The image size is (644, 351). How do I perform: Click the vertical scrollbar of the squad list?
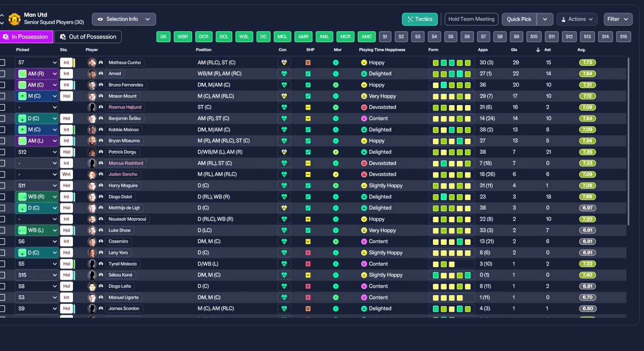pos(628,141)
